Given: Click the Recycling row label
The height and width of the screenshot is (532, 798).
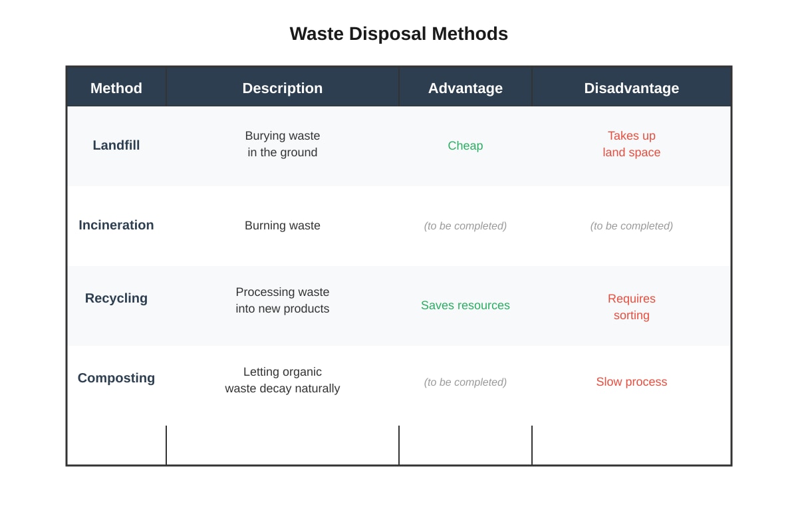Looking at the screenshot, I should (116, 298).
